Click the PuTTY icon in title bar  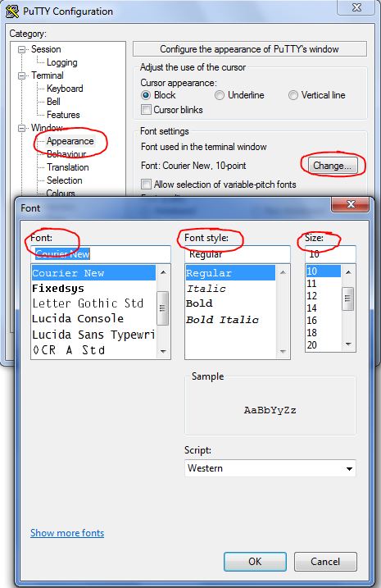[12, 11]
